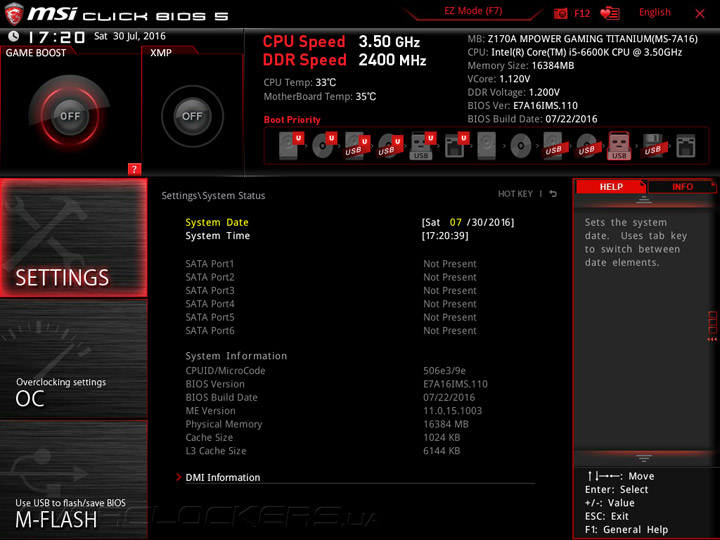Select the legacy USB CD/DVD boot device
The width and height of the screenshot is (720, 540).
coord(587,146)
